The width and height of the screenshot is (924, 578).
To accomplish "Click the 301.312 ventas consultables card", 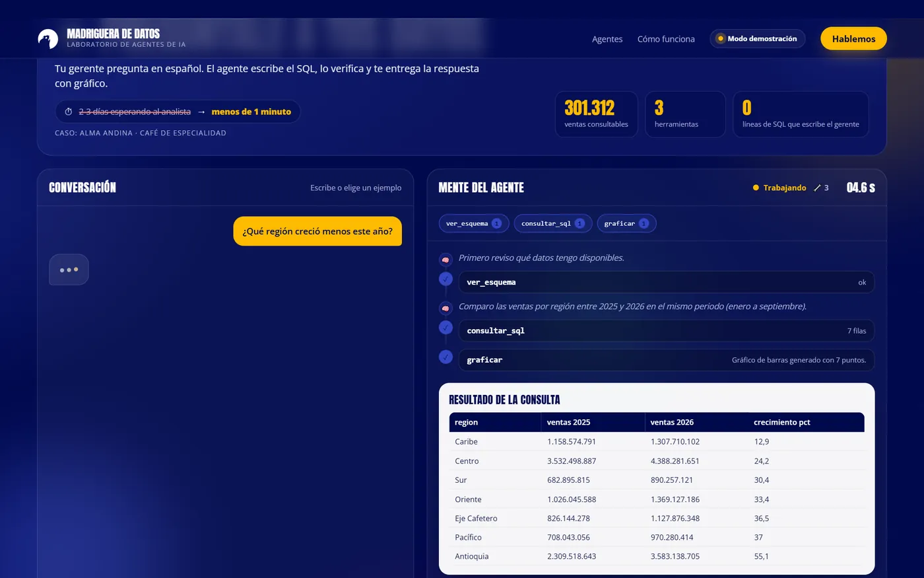I will pos(597,114).
